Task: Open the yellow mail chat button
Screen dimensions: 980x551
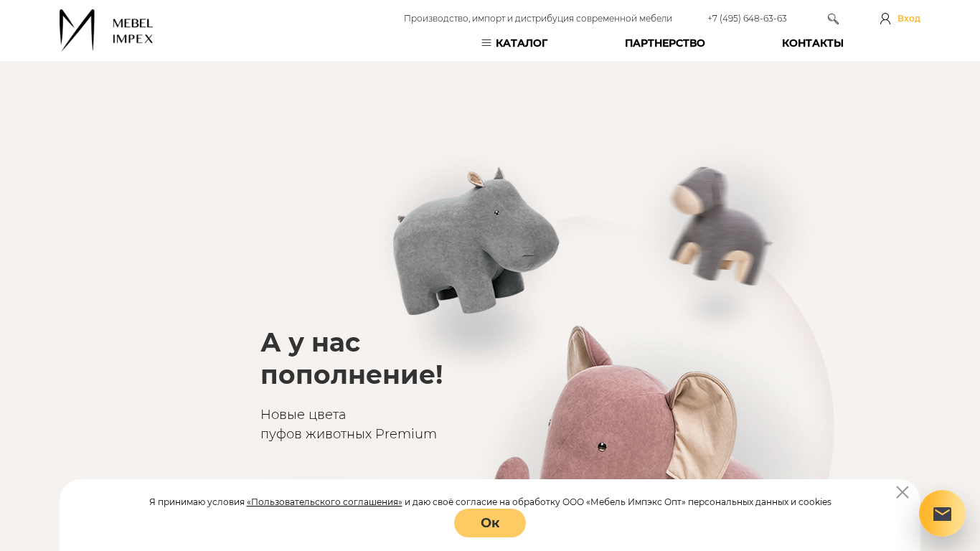Action: pyautogui.click(x=942, y=514)
